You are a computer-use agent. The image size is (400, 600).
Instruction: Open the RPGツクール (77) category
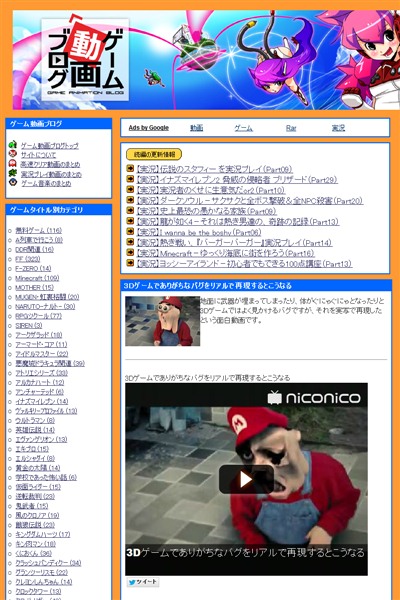(x=38, y=316)
